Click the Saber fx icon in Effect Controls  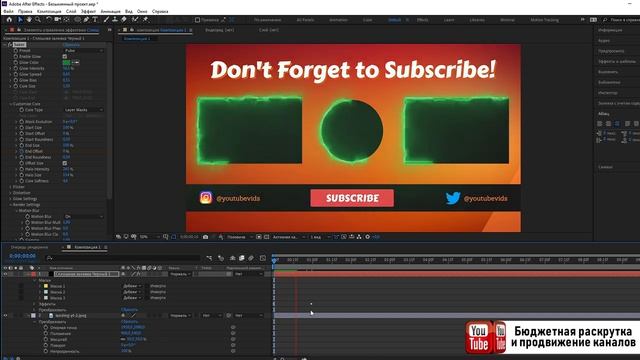coord(10,44)
